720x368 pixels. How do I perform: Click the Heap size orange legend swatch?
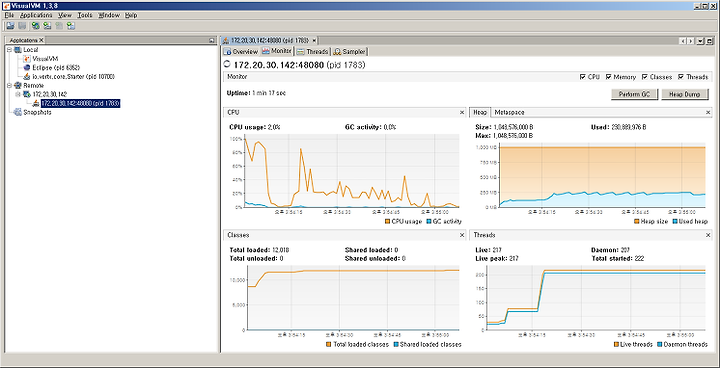point(637,221)
